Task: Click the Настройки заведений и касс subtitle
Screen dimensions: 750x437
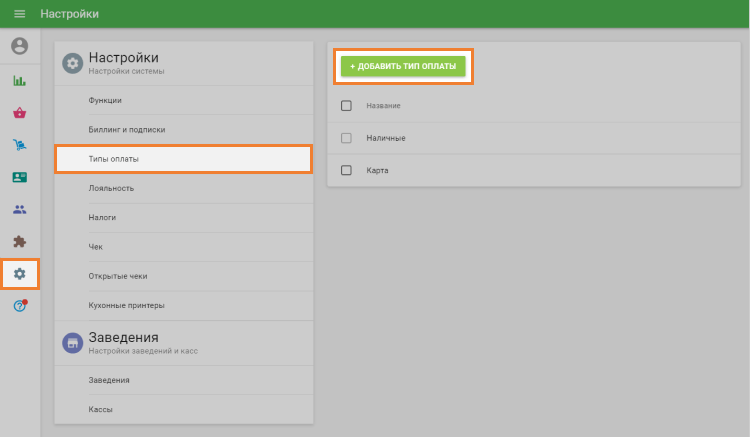Action: pos(143,351)
